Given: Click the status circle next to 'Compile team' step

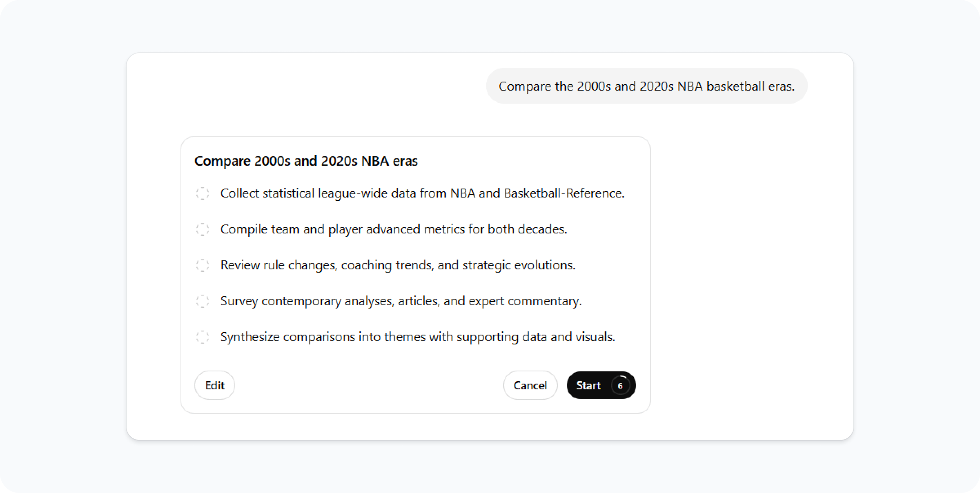Looking at the screenshot, I should click(x=203, y=229).
